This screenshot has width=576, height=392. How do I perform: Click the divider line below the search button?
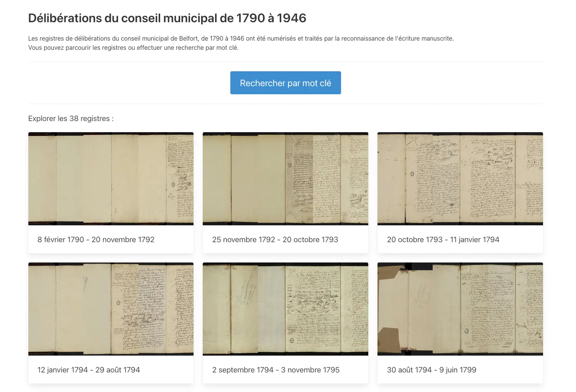tap(286, 104)
